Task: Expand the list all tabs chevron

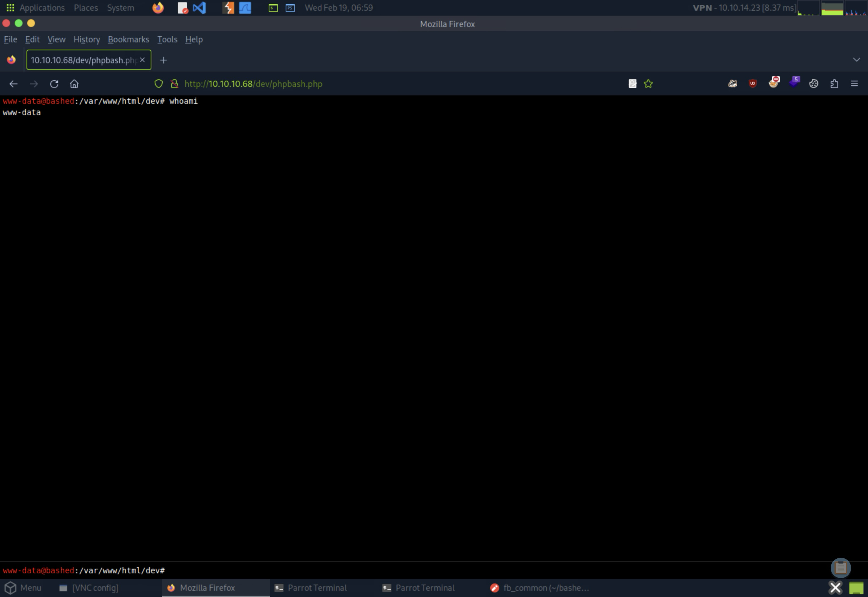Action: tap(856, 60)
